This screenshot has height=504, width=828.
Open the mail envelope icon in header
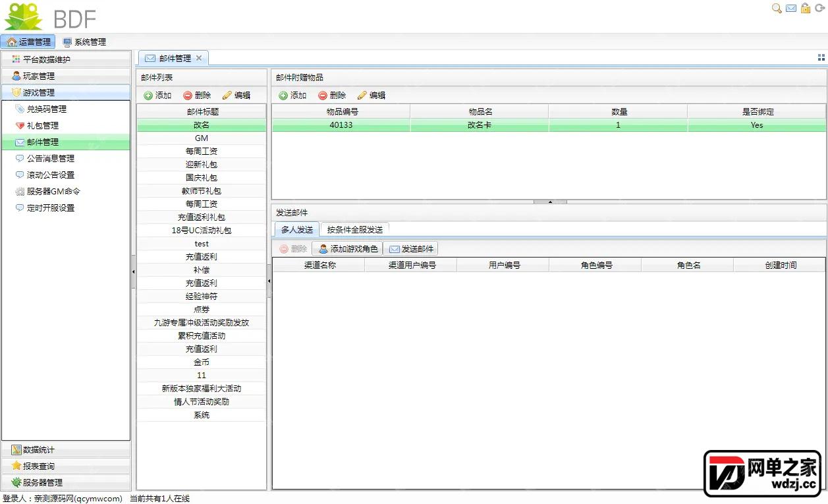pyautogui.click(x=791, y=9)
